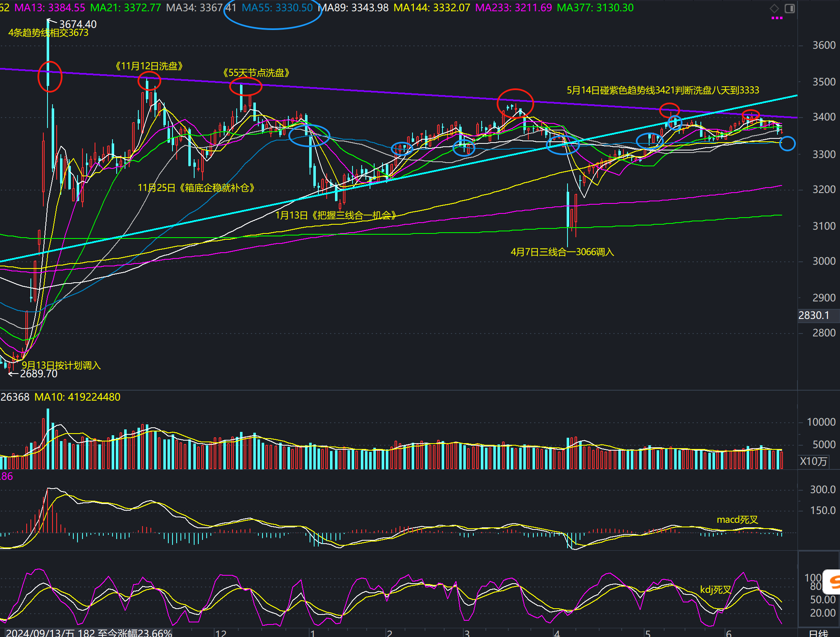
Task: Select the macd死叉 annotation
Action: (737, 519)
